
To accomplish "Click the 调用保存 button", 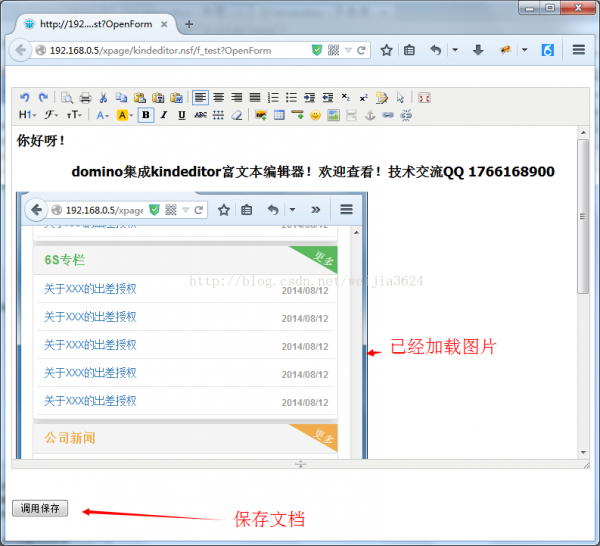I will tap(40, 508).
